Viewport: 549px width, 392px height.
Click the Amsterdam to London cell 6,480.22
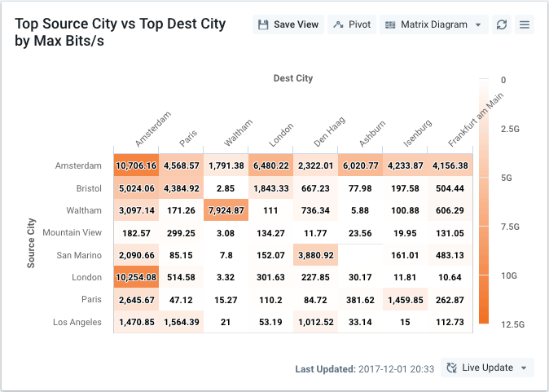[270, 165]
